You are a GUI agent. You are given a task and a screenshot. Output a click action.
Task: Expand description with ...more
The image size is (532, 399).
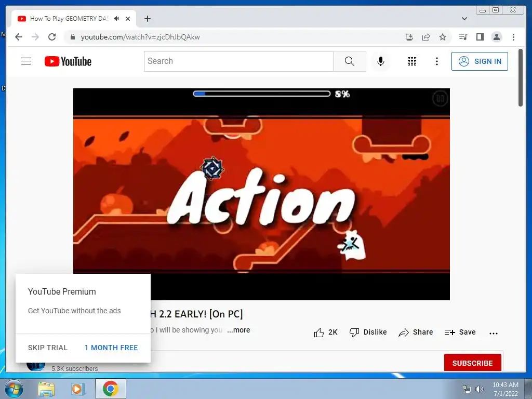click(x=238, y=330)
